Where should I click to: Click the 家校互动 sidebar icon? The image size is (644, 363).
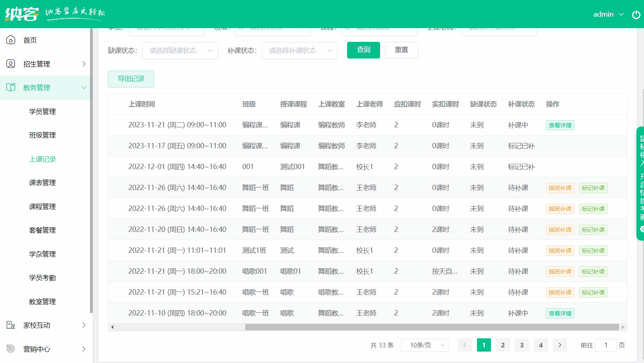pyautogui.click(x=11, y=325)
